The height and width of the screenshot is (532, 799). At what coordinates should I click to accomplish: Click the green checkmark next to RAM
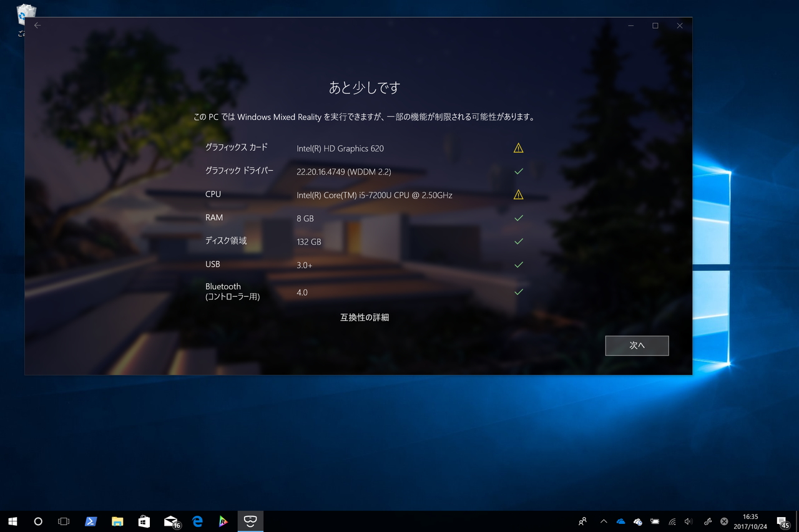click(518, 218)
